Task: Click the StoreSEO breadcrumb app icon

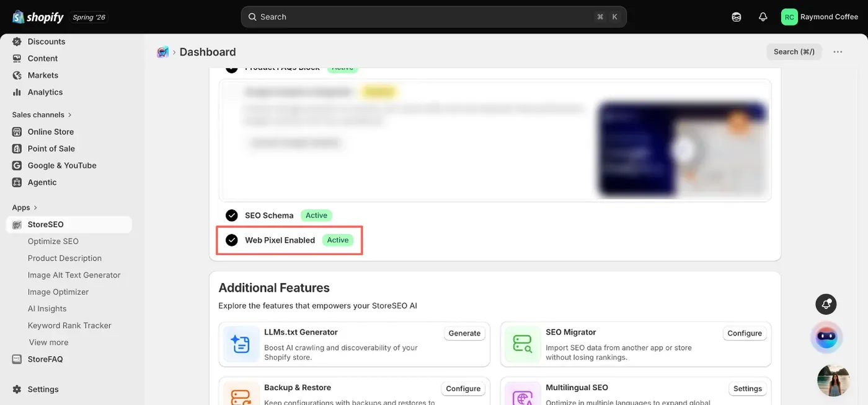Action: 163,52
